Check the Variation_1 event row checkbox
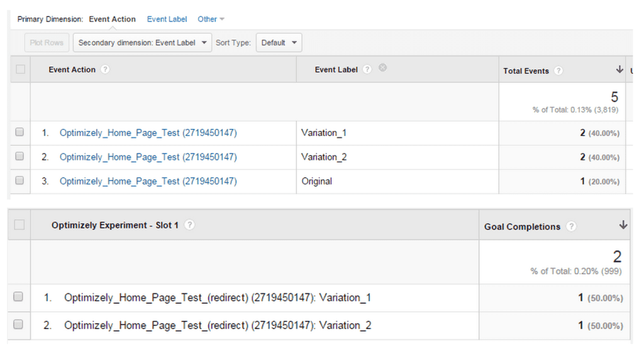The image size is (644, 351). [x=19, y=132]
